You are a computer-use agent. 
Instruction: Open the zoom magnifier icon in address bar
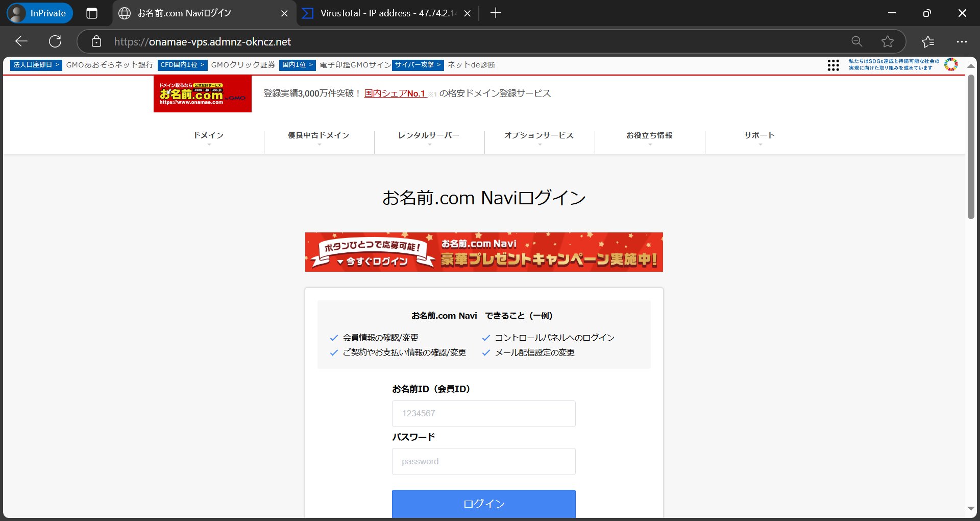[x=857, y=41]
